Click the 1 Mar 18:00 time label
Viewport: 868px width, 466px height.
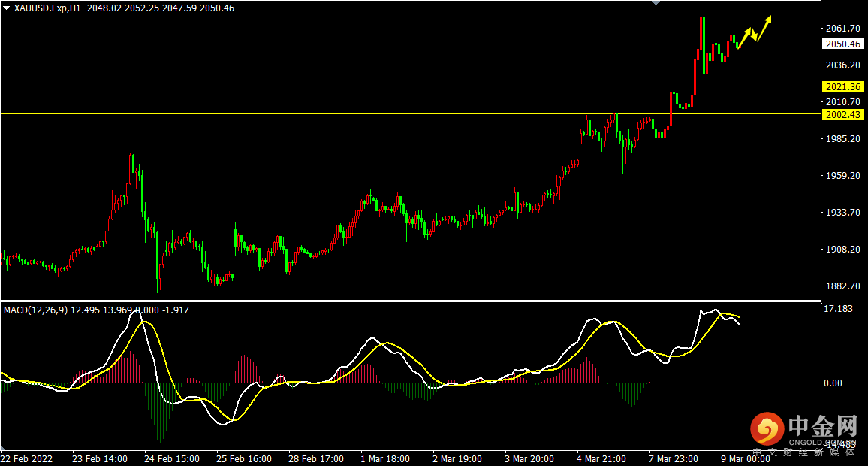pyautogui.click(x=384, y=458)
